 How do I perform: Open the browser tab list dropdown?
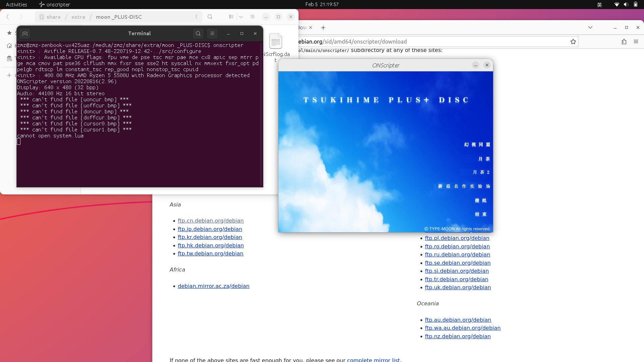coord(591,27)
